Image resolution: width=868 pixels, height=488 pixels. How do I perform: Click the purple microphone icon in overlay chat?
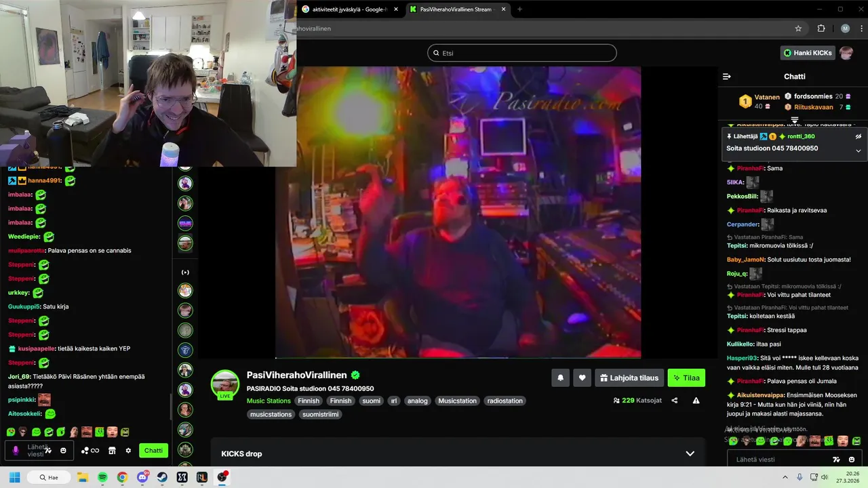pos(16,451)
